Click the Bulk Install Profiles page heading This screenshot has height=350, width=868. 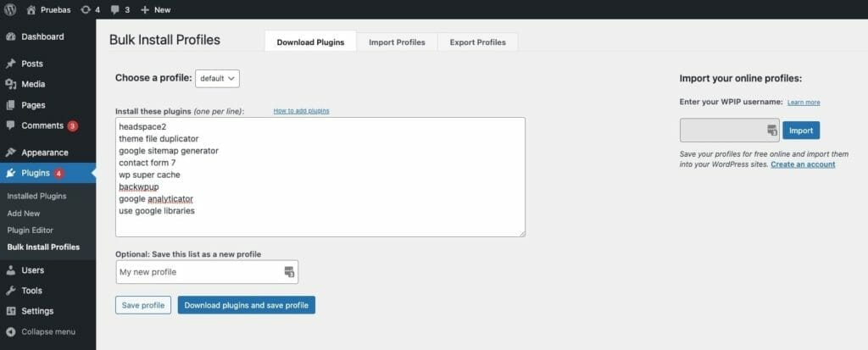click(x=165, y=40)
